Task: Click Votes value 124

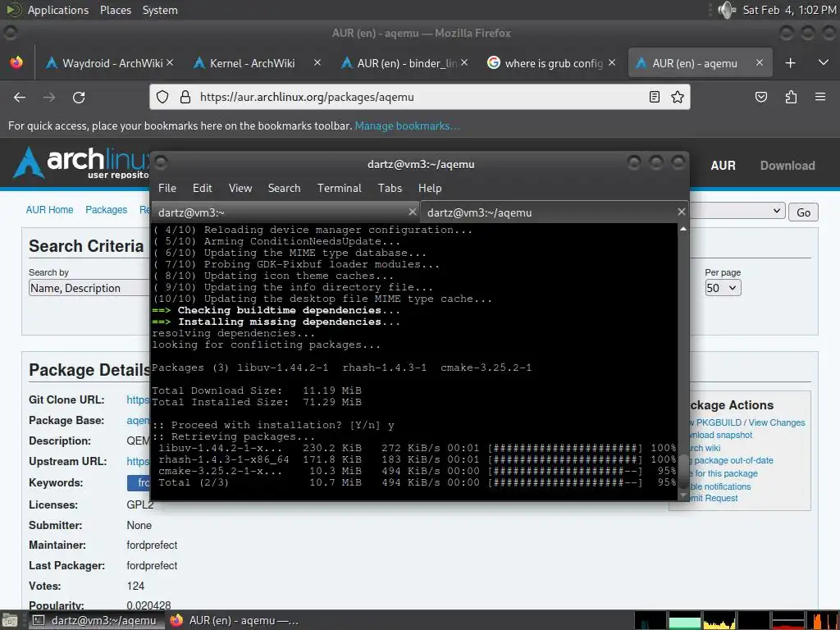Action: [x=135, y=586]
